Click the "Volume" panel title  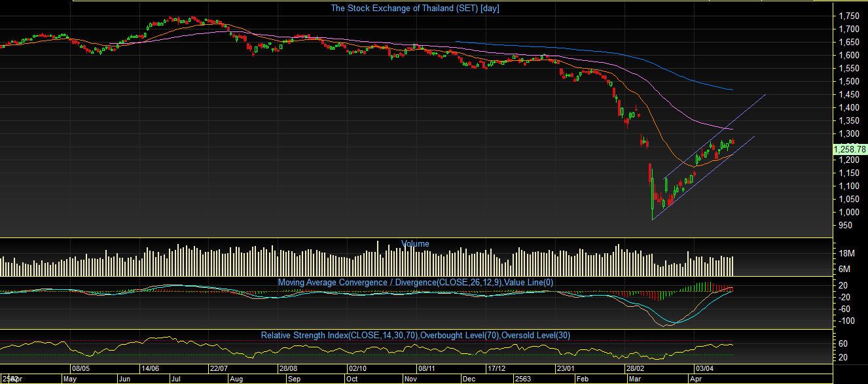415,244
